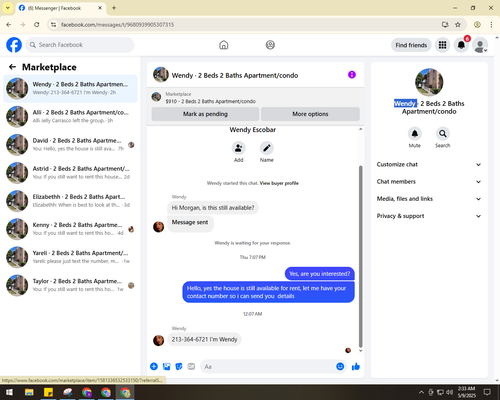
Task: Click the taskbar clock showing 2:33 AM
Action: click(466, 392)
